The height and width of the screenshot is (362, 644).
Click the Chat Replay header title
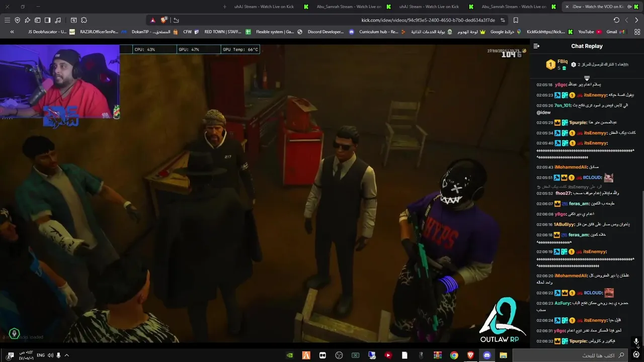click(587, 46)
